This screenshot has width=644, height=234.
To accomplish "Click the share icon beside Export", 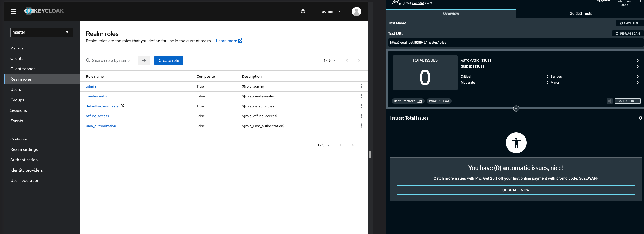I will click(609, 101).
